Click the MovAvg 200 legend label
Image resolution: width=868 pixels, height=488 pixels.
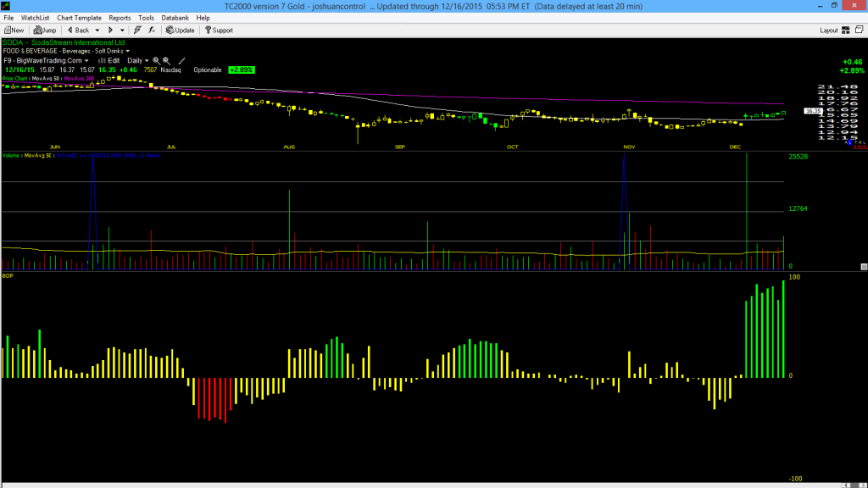point(79,79)
